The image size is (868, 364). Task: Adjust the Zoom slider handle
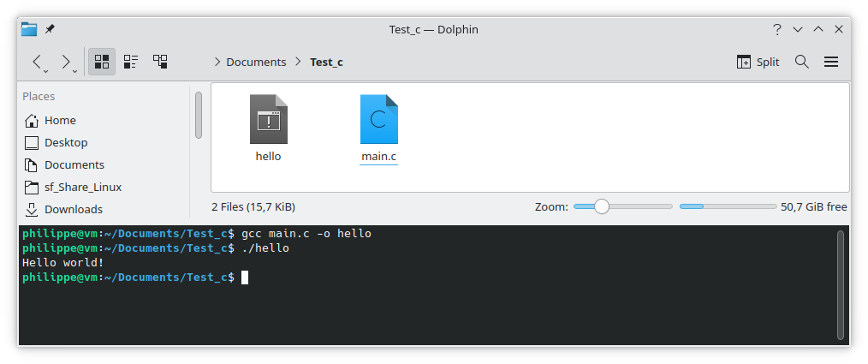602,206
